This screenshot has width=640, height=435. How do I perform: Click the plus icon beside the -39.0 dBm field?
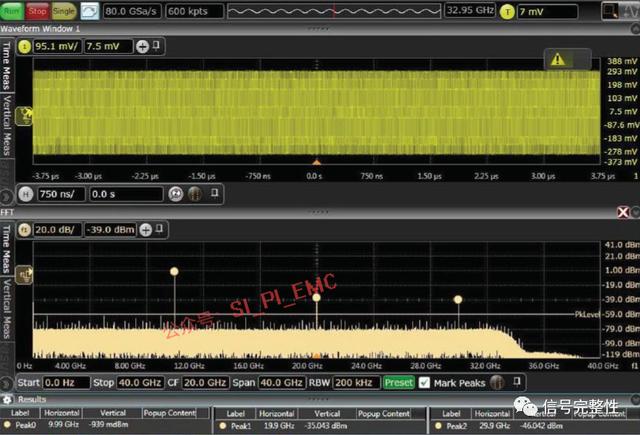(x=142, y=227)
